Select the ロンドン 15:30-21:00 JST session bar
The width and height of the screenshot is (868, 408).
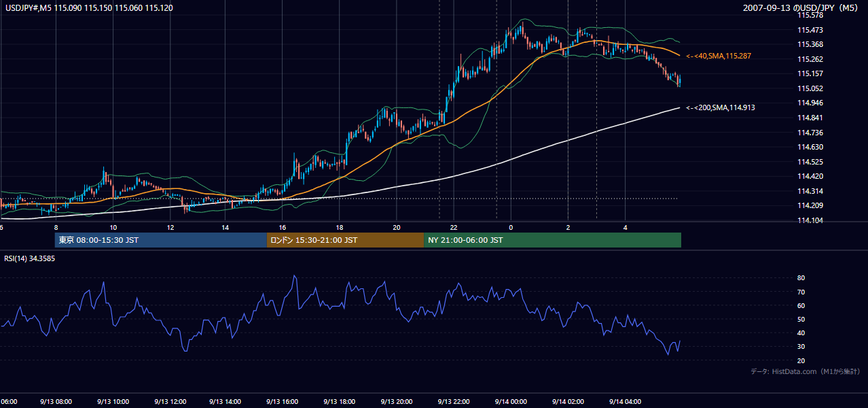point(345,240)
